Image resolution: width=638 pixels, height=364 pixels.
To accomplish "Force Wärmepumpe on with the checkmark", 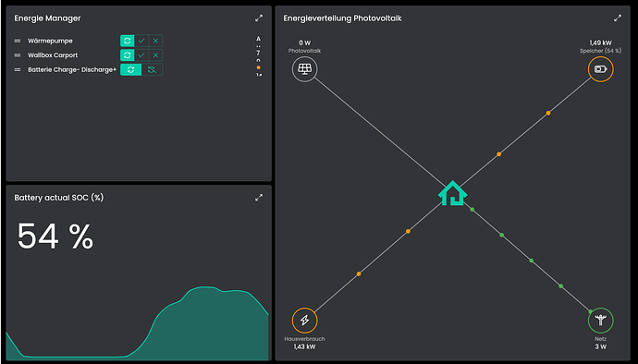I will point(141,41).
